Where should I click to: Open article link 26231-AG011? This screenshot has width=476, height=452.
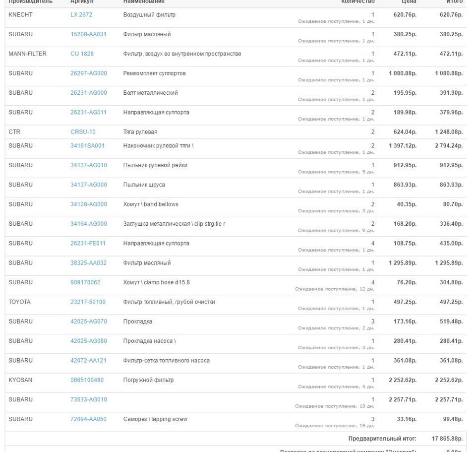88,113
